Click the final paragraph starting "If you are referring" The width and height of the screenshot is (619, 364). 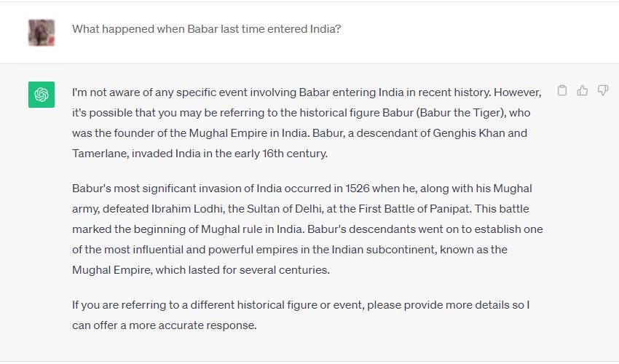300,314
